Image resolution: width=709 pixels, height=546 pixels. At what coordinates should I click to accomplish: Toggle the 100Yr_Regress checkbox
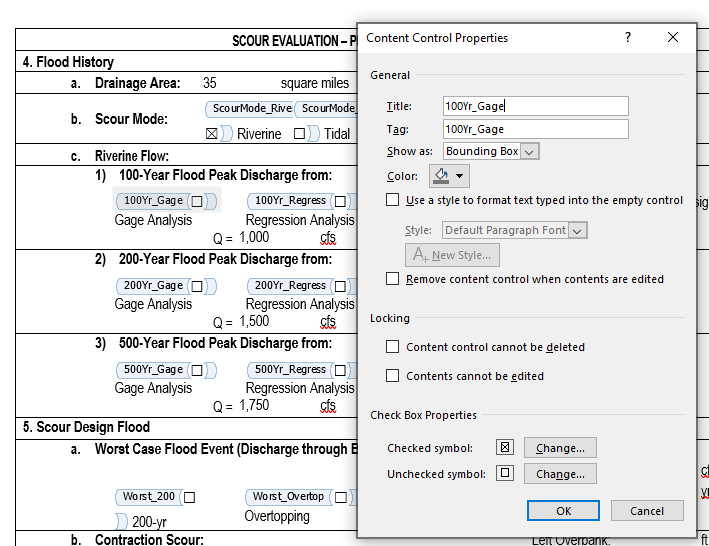click(x=340, y=201)
